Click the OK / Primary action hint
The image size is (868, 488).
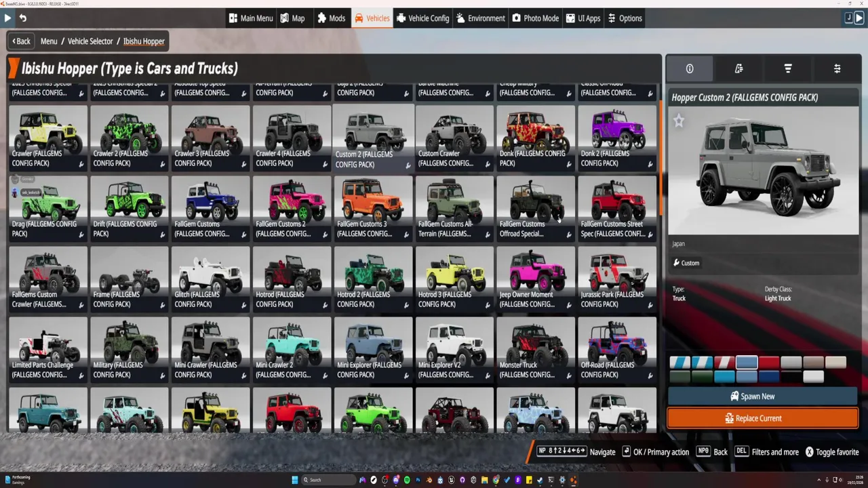655,452
